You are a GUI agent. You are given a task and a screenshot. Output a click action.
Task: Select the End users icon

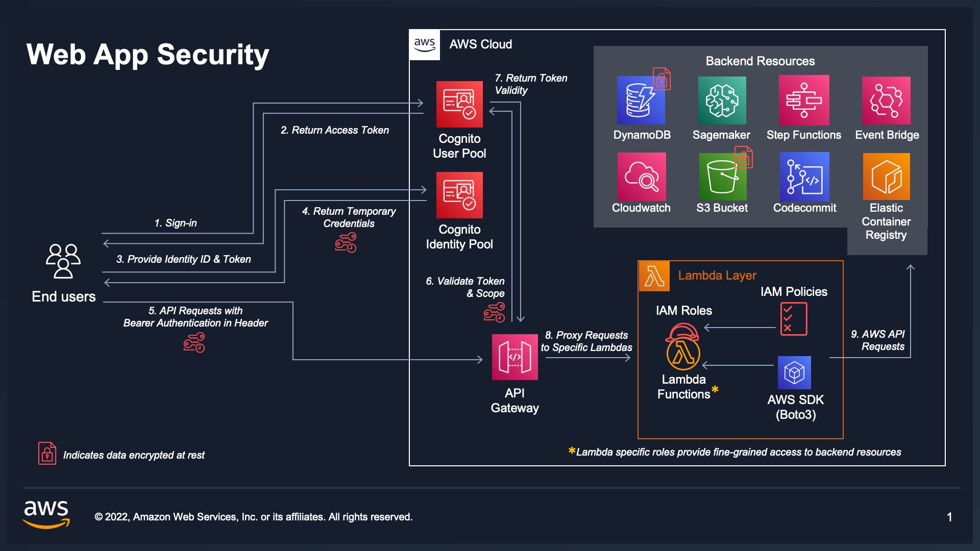(63, 261)
